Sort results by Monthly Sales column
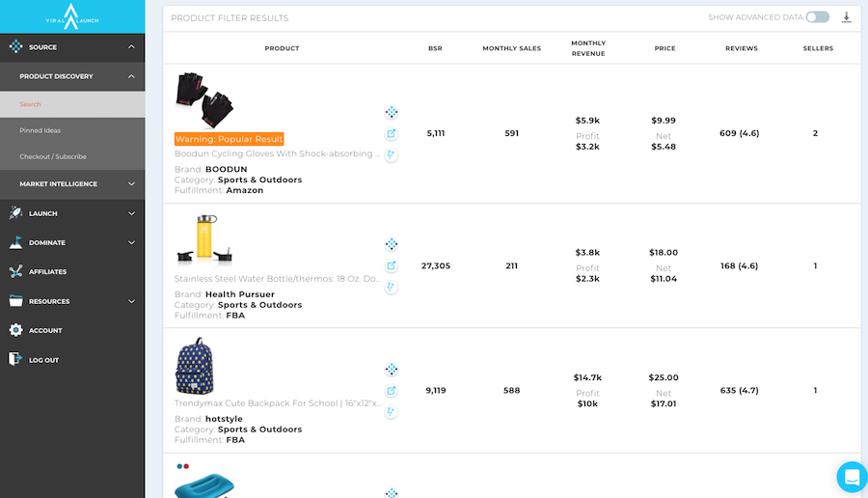This screenshot has height=498, width=868. 511,48
